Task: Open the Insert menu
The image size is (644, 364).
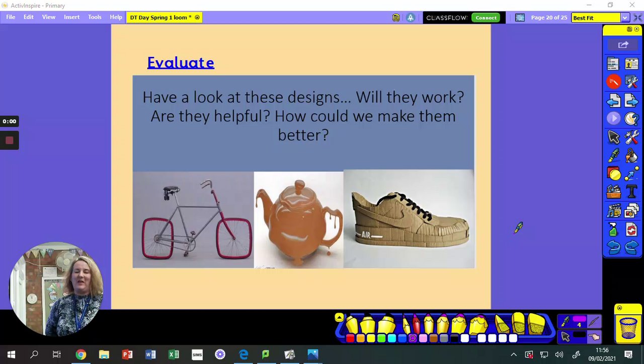Action: coord(71,17)
